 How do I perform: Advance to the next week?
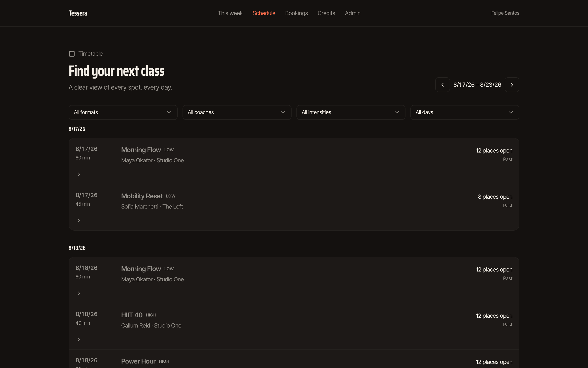pyautogui.click(x=512, y=85)
